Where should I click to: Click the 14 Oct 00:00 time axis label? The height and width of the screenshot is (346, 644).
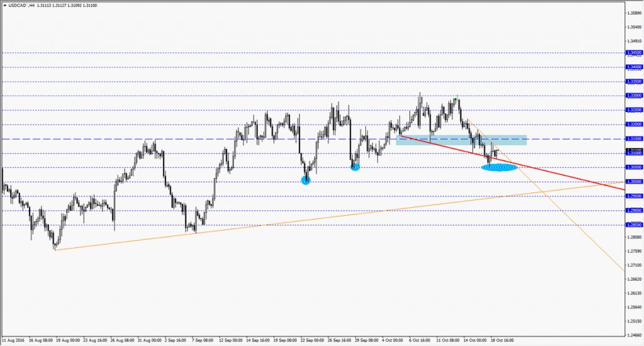pos(475,341)
